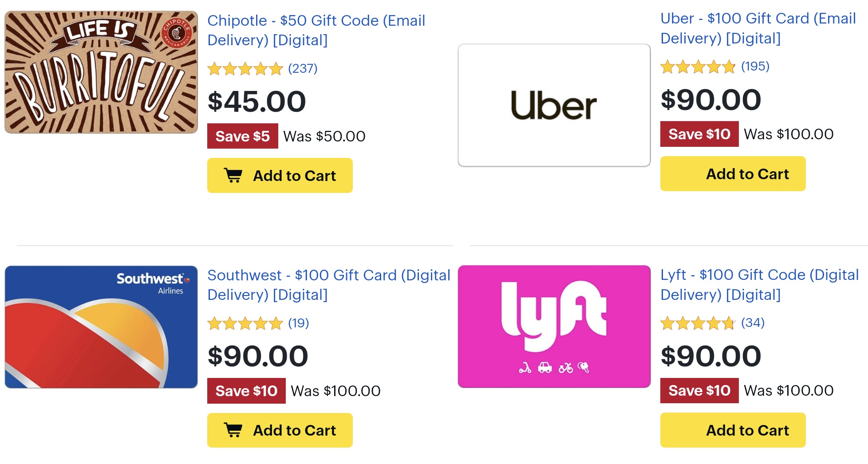View the 237 reviews for the Chipotle card
Image resolution: width=868 pixels, height=464 pixels.
click(303, 68)
